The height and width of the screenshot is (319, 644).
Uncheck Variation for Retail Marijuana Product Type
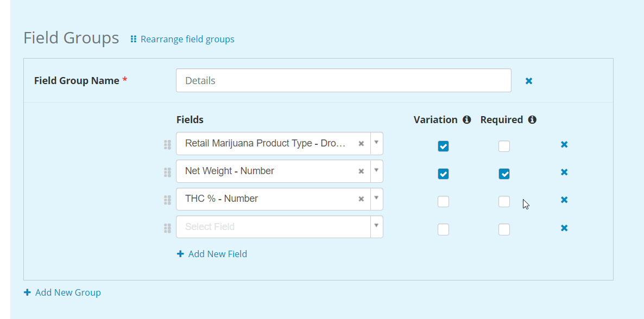[443, 146]
